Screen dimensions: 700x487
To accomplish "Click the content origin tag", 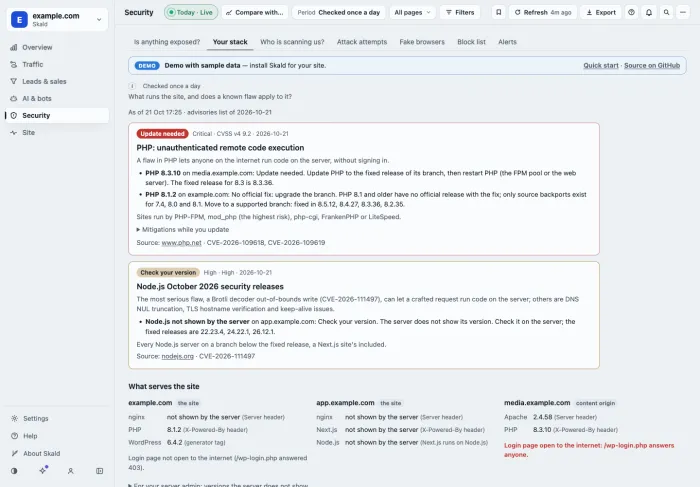I will point(595,403).
